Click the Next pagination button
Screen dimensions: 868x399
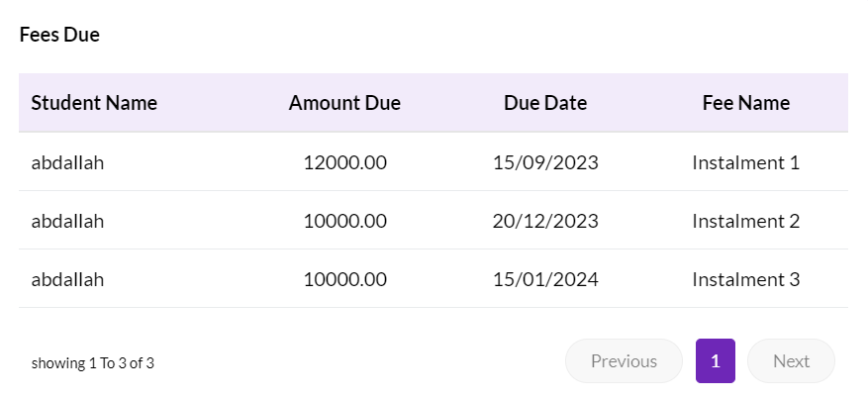[x=791, y=360]
